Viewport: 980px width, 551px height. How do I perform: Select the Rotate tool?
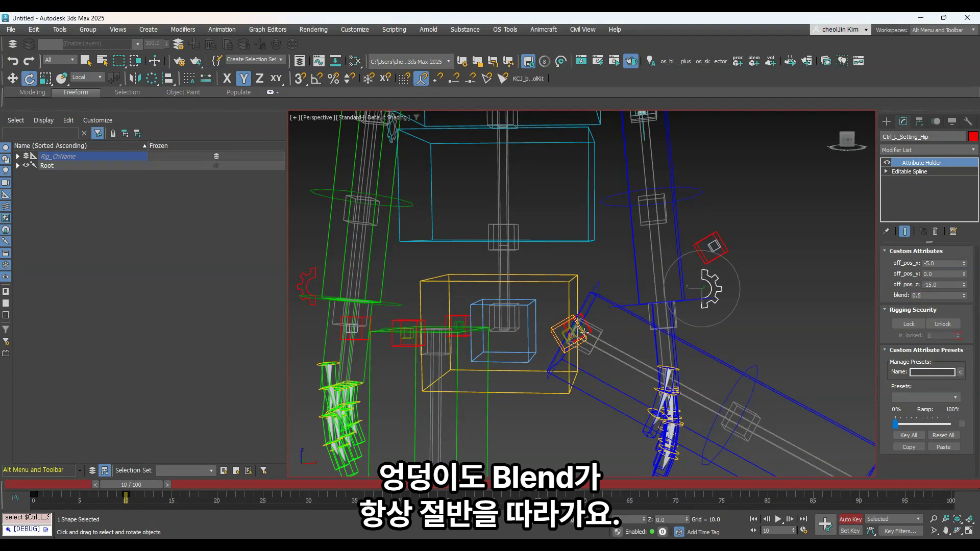(x=29, y=78)
